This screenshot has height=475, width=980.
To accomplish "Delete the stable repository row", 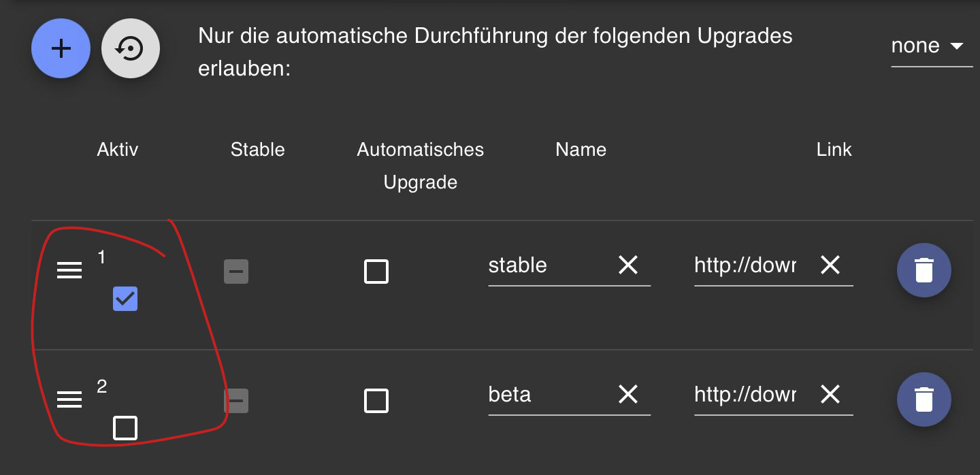I will click(x=924, y=270).
